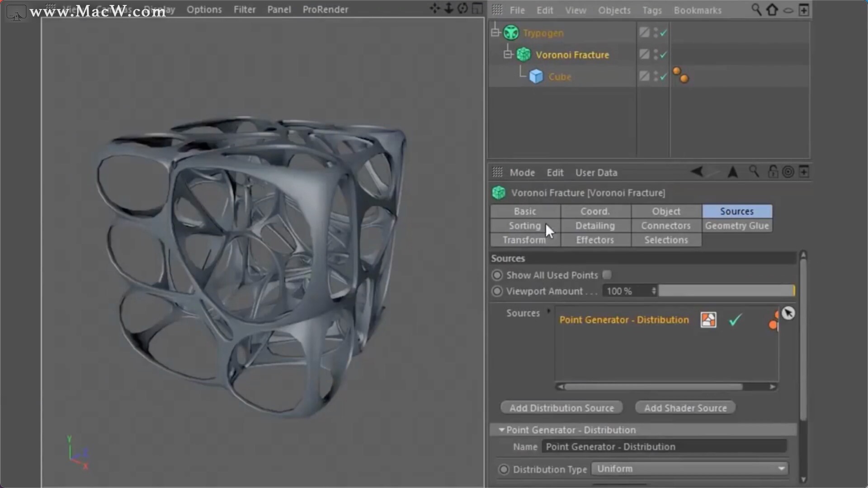
Task: Select the Trypogen generator icon
Action: coord(511,32)
